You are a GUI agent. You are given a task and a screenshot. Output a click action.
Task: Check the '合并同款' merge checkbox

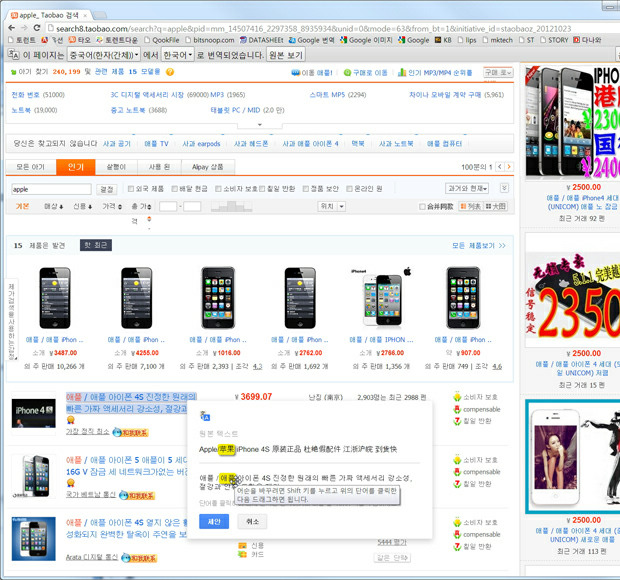tap(422, 206)
